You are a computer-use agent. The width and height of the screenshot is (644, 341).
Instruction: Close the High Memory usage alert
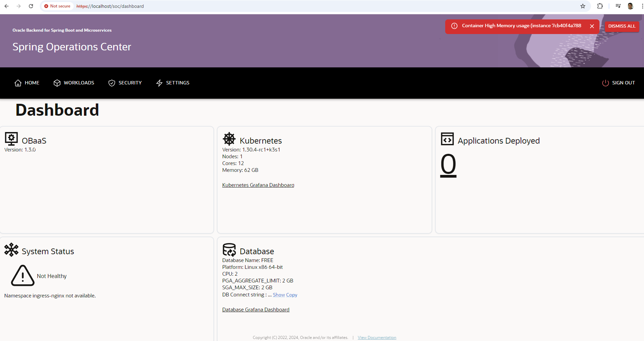coord(592,26)
